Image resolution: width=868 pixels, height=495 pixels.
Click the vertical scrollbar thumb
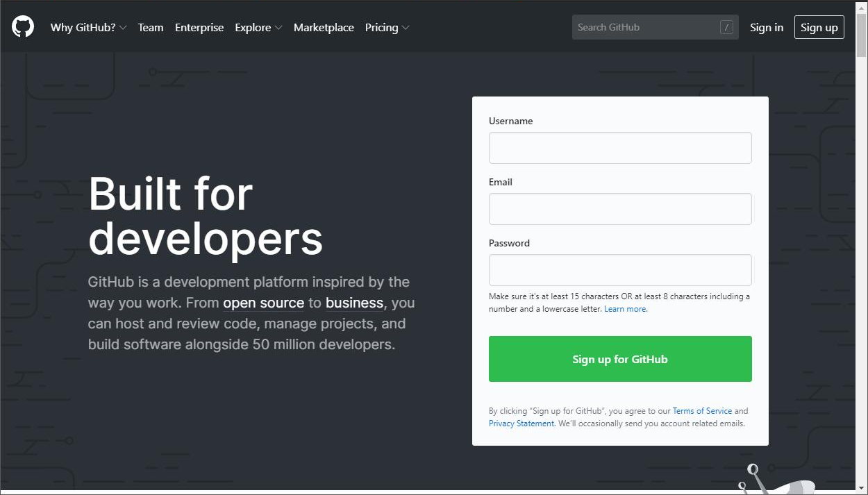[862, 35]
